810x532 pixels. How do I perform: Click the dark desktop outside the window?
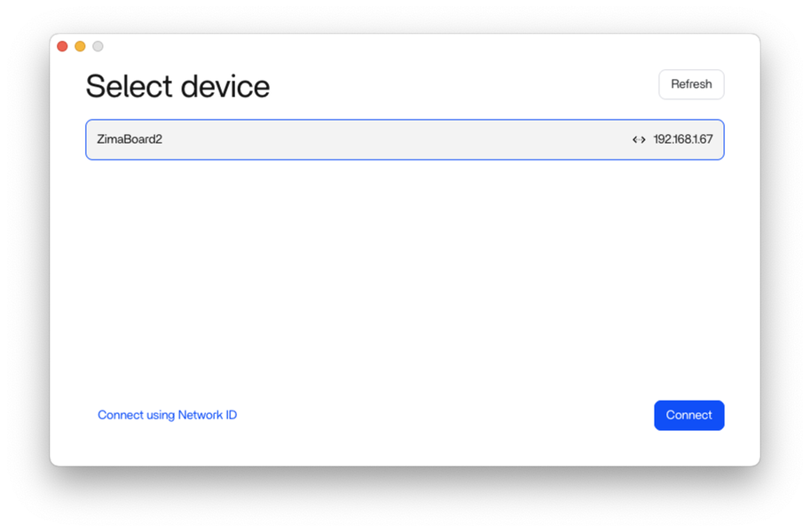click(x=405, y=501)
